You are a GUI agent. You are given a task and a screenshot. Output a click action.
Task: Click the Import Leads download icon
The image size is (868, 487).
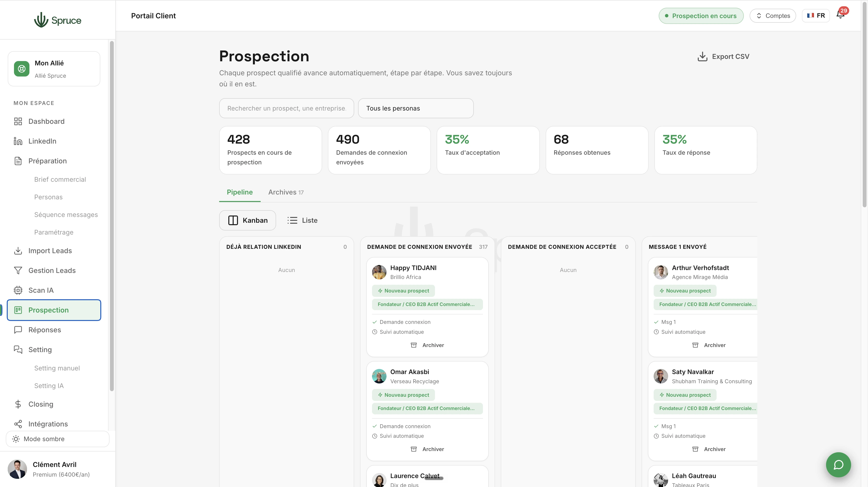(18, 250)
